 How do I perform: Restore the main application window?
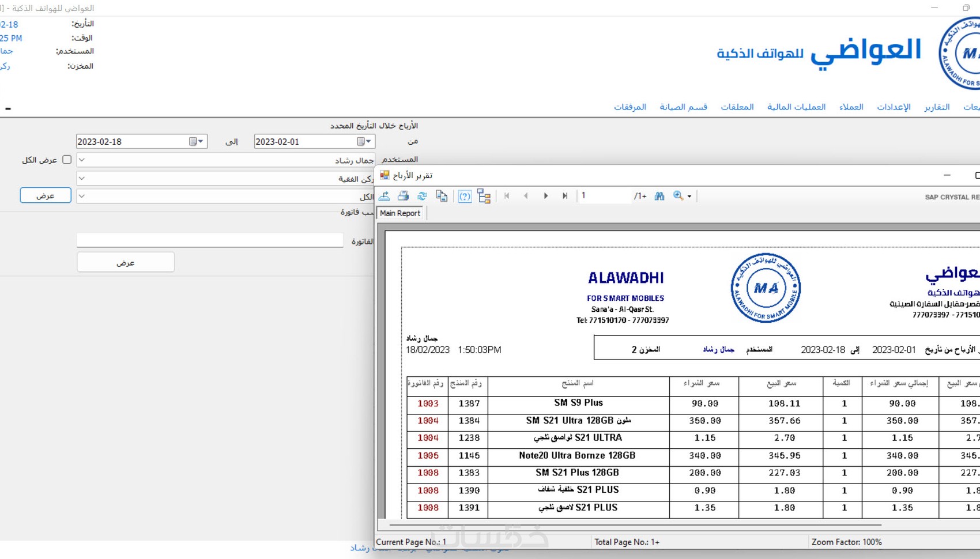[966, 7]
